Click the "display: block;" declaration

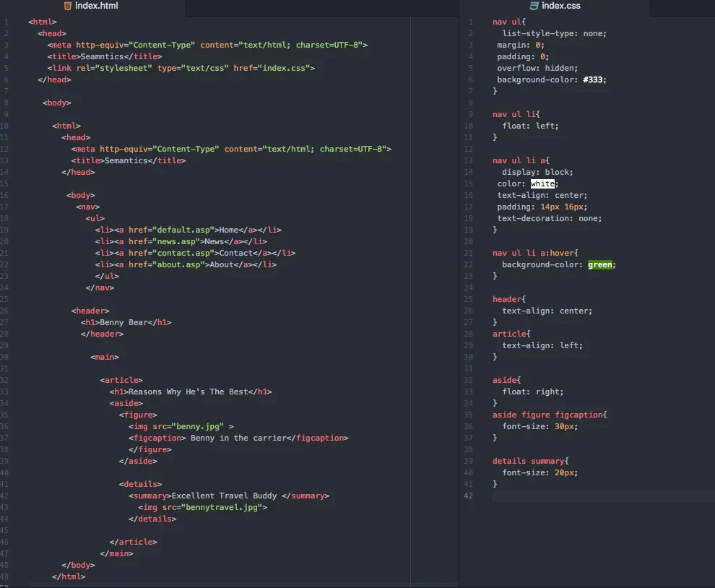537,172
